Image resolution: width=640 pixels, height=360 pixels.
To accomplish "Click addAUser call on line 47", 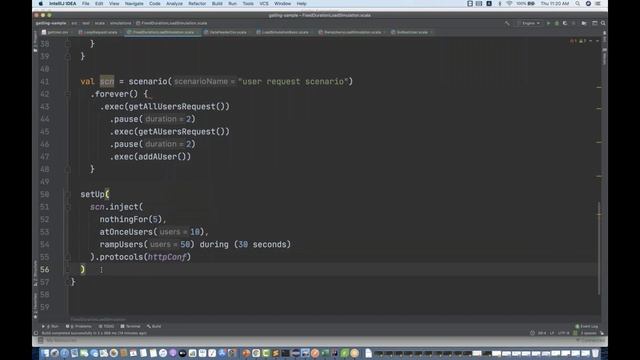I will tap(158, 157).
